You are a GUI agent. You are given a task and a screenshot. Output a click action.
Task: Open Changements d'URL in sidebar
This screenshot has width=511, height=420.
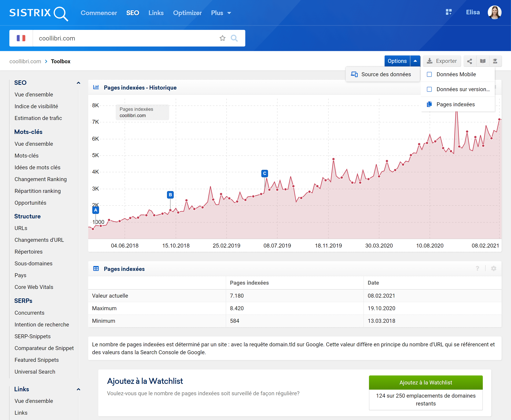[39, 240]
